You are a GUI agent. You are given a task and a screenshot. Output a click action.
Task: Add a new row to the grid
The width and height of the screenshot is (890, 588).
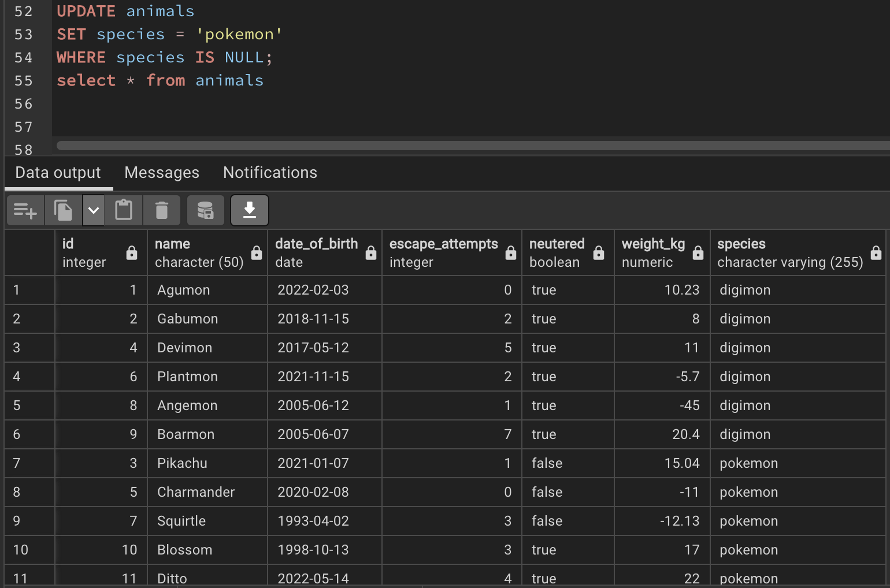[x=25, y=210]
